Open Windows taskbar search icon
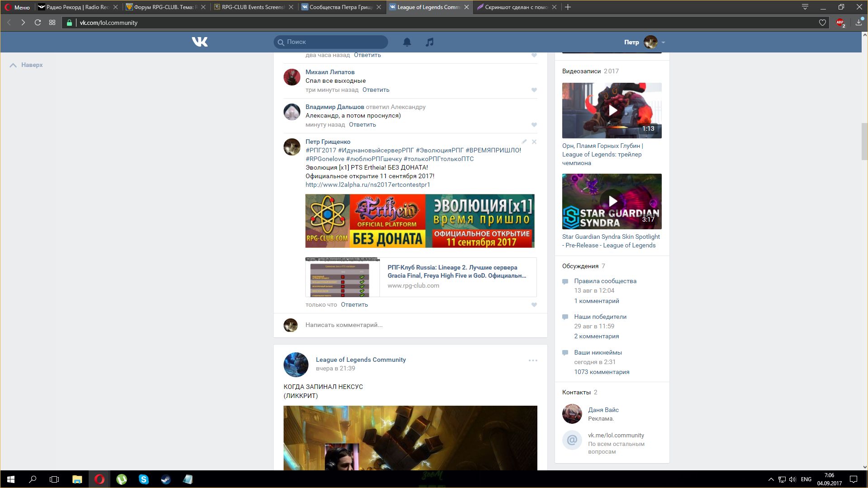868x488 pixels. (x=33, y=479)
